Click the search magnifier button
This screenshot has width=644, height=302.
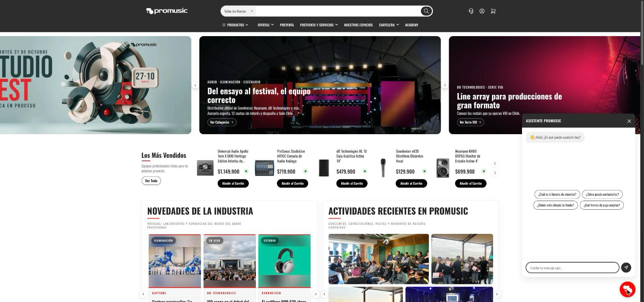pos(426,11)
